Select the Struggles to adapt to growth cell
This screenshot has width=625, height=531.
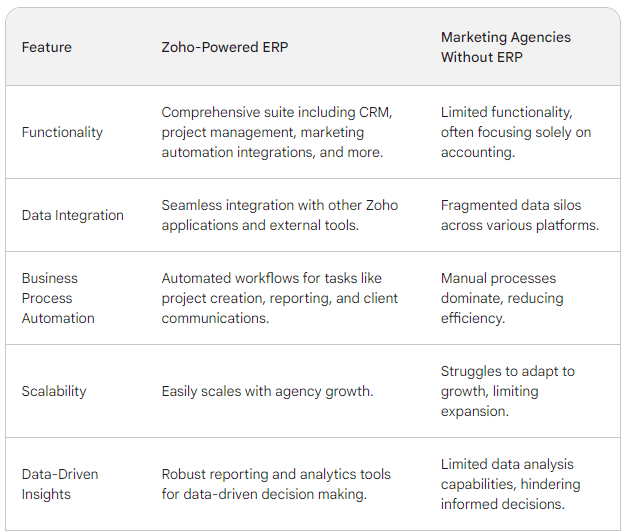pos(508,391)
